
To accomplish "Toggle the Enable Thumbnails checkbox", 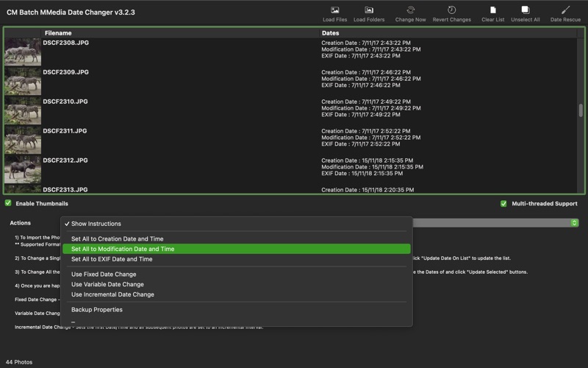I will pyautogui.click(x=8, y=203).
